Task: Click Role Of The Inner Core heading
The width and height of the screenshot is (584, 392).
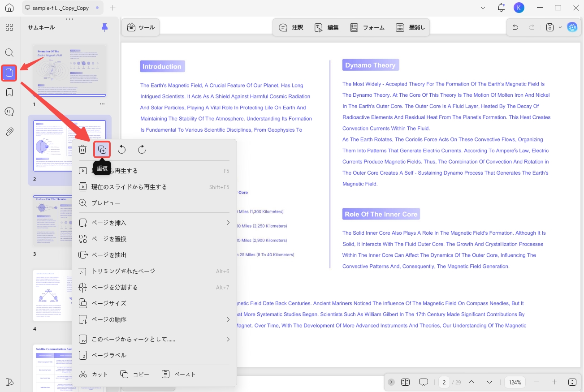Action: [x=381, y=214]
